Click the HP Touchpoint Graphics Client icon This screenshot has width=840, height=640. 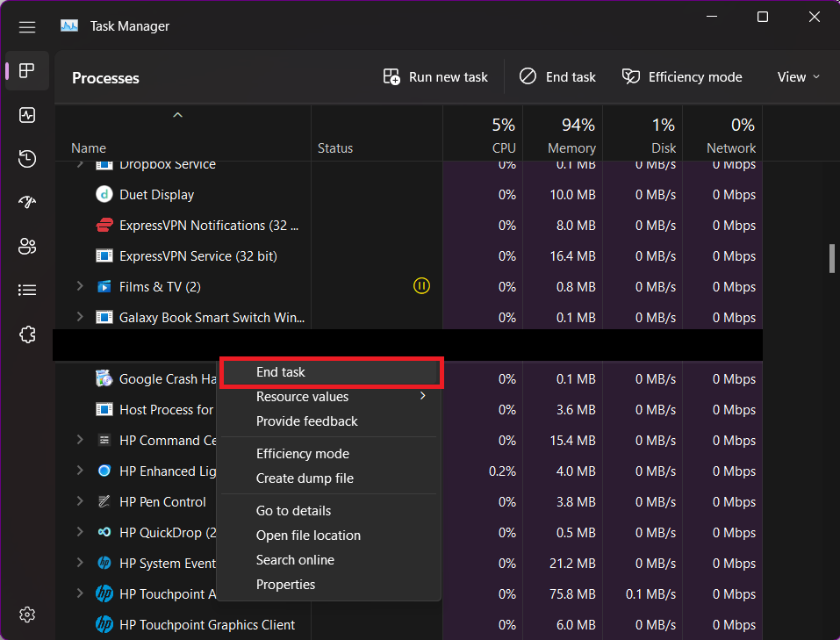click(104, 624)
